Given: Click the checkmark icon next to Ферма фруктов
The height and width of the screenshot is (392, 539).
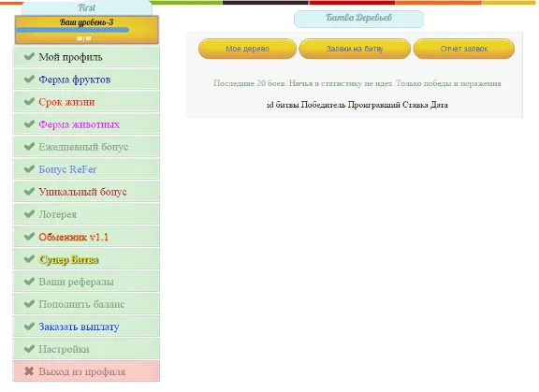Looking at the screenshot, I should pos(30,79).
